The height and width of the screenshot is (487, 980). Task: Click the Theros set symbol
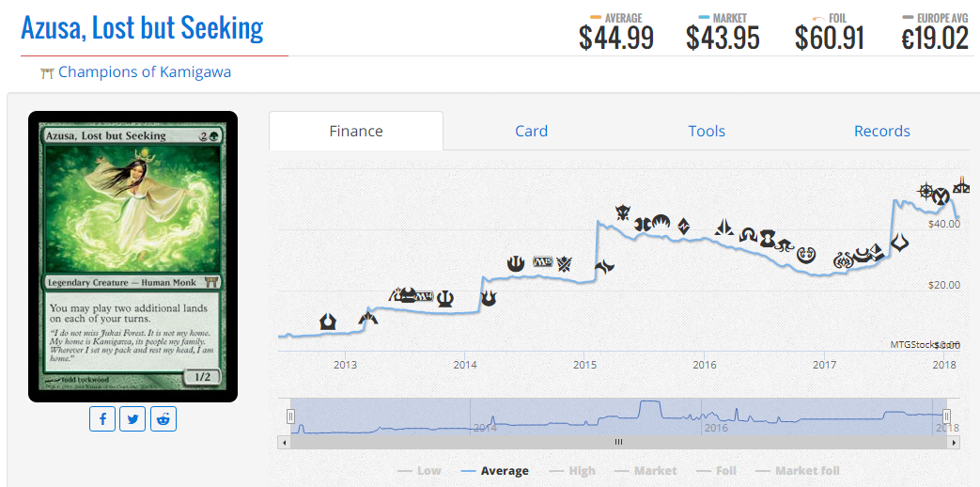tap(446, 299)
